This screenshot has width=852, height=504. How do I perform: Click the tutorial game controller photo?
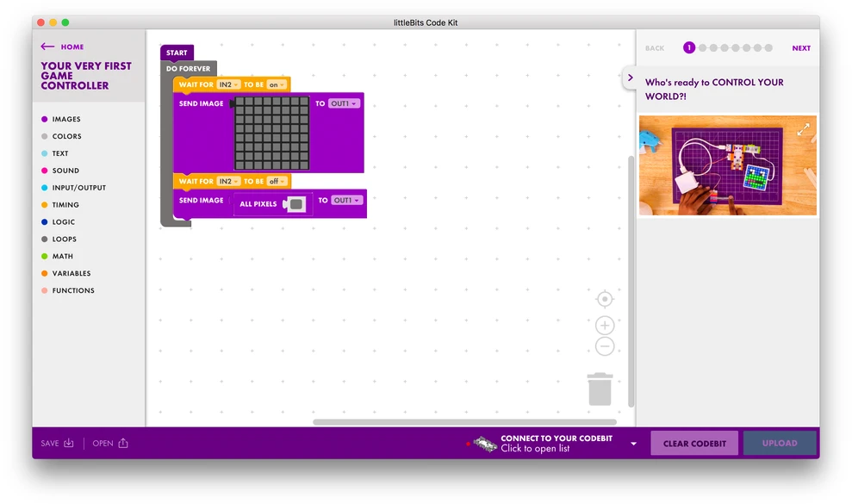click(x=728, y=165)
